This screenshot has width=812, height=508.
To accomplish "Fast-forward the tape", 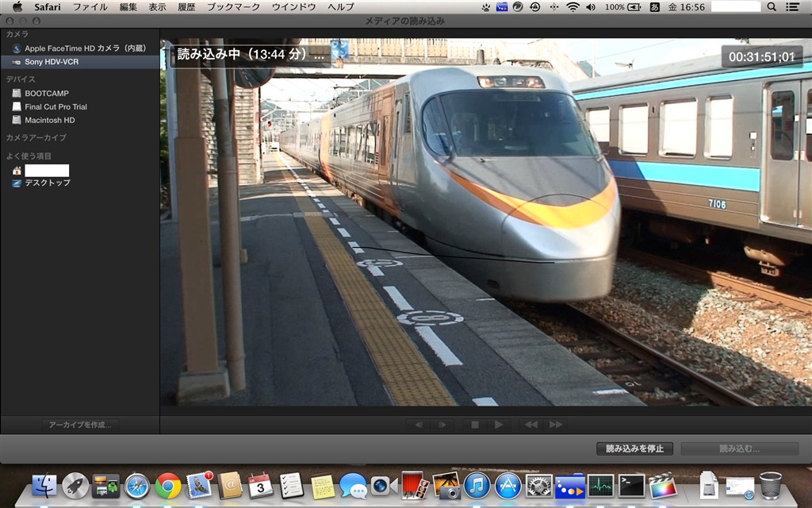I will [x=555, y=425].
